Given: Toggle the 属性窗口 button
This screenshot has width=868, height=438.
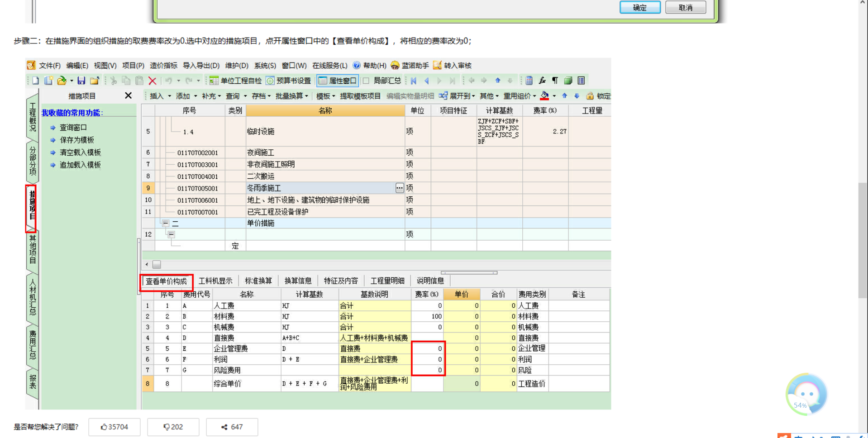Looking at the screenshot, I should [x=338, y=81].
